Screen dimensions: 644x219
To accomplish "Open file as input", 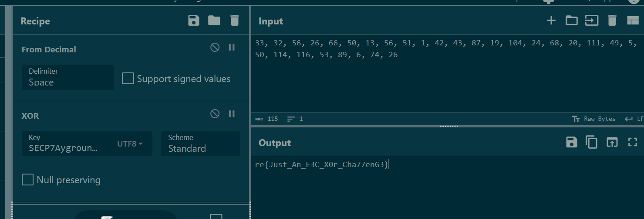I will 591,21.
